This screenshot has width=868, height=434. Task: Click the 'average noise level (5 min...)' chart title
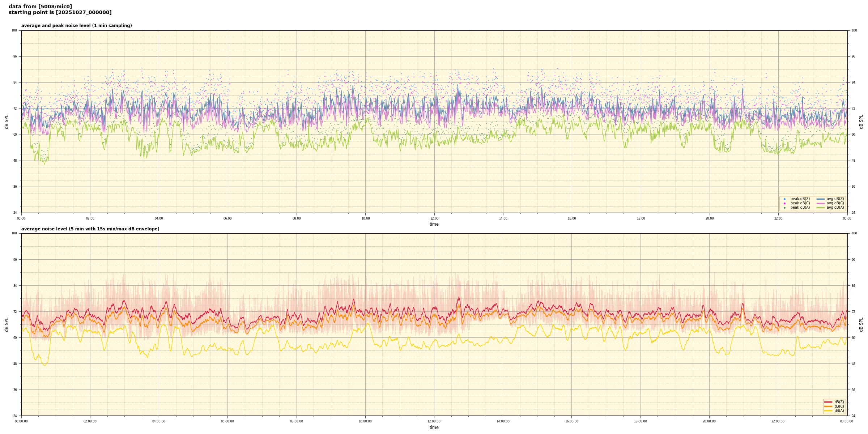90,229
